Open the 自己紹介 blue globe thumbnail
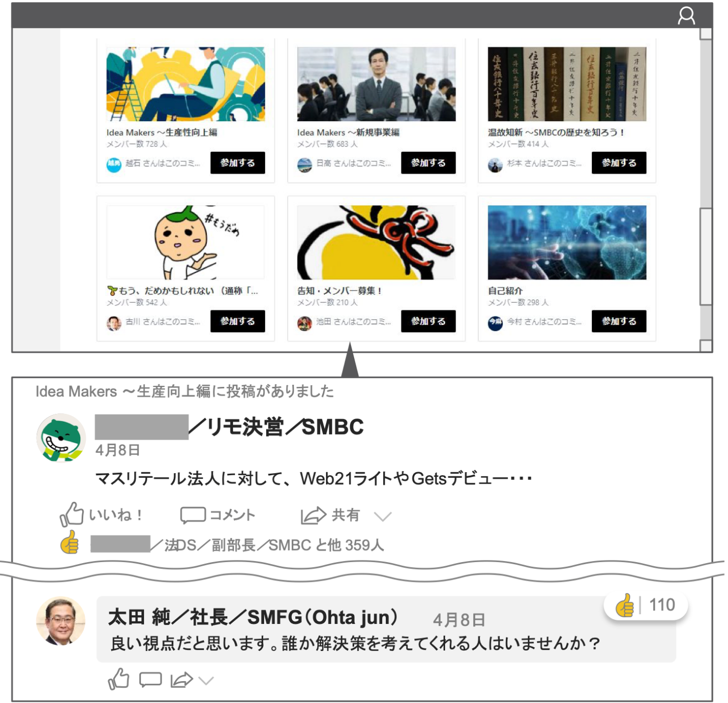Viewport: 728px width, 703px height. (x=567, y=242)
